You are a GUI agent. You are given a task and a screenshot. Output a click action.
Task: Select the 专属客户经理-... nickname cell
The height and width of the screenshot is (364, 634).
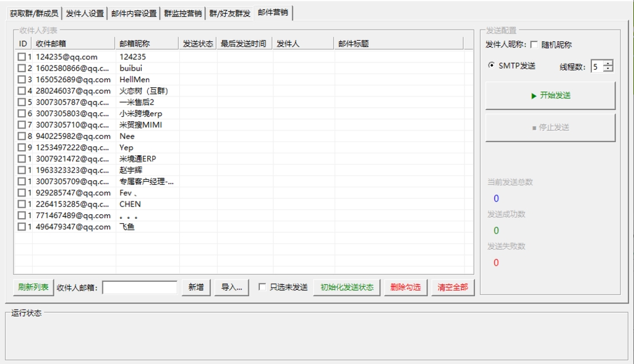pos(147,182)
